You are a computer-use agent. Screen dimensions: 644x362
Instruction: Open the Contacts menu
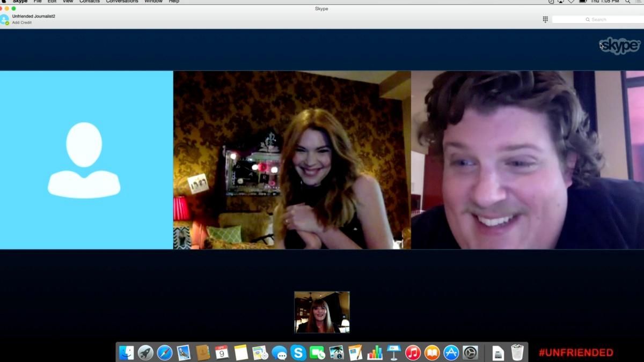(90, 2)
